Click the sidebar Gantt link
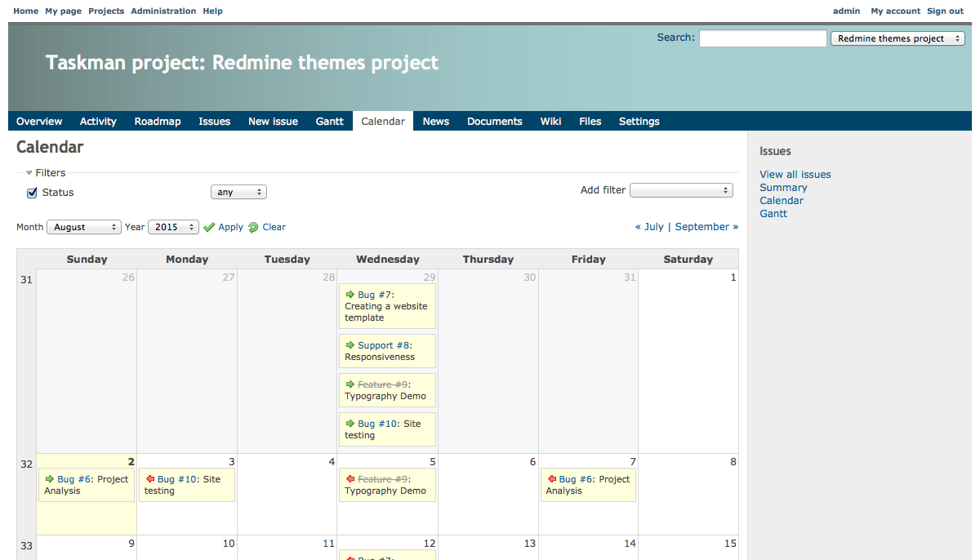This screenshot has height=560, width=980. coord(773,213)
